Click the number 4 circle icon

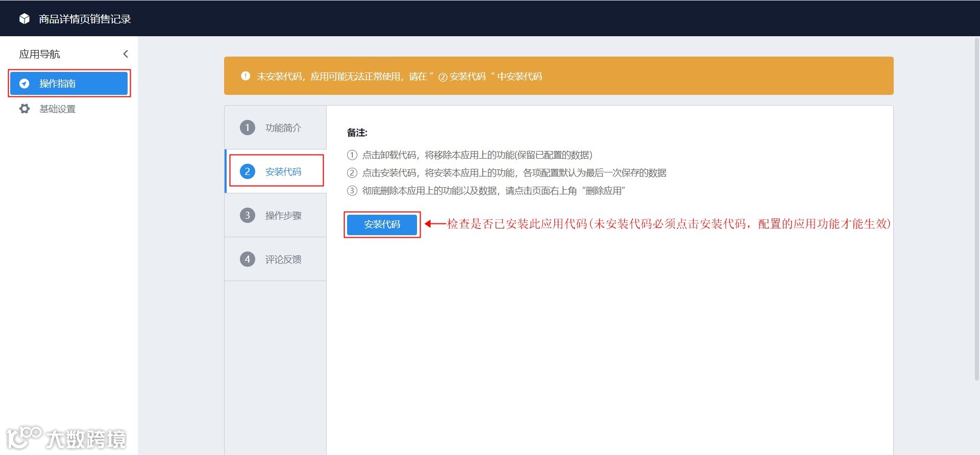pyautogui.click(x=248, y=259)
